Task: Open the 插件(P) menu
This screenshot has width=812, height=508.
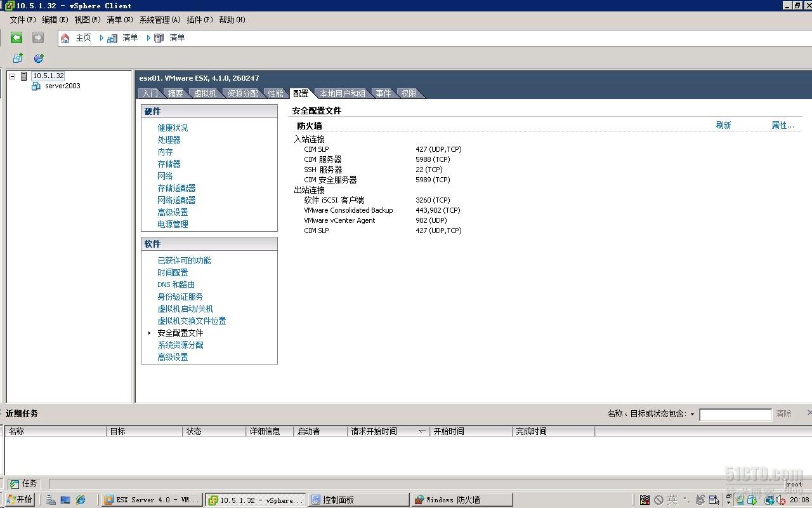Action: tap(200, 20)
